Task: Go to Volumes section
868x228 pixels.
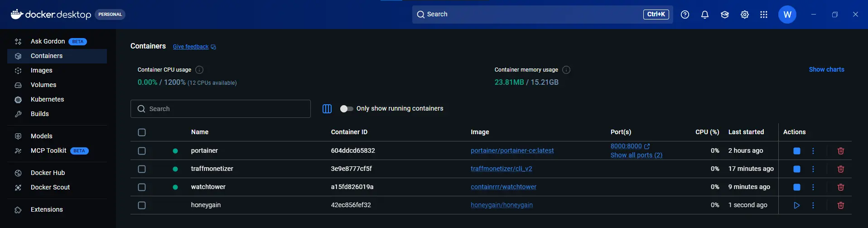Action: point(57,85)
